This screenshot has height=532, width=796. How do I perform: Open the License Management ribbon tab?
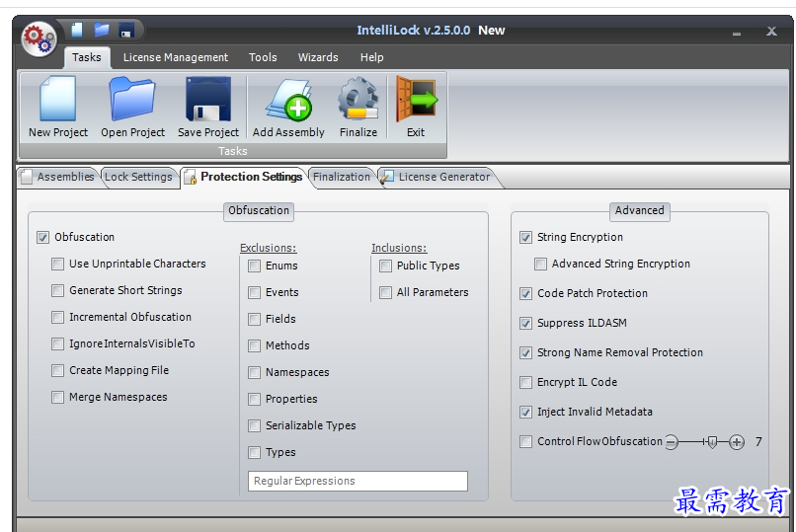[x=176, y=57]
